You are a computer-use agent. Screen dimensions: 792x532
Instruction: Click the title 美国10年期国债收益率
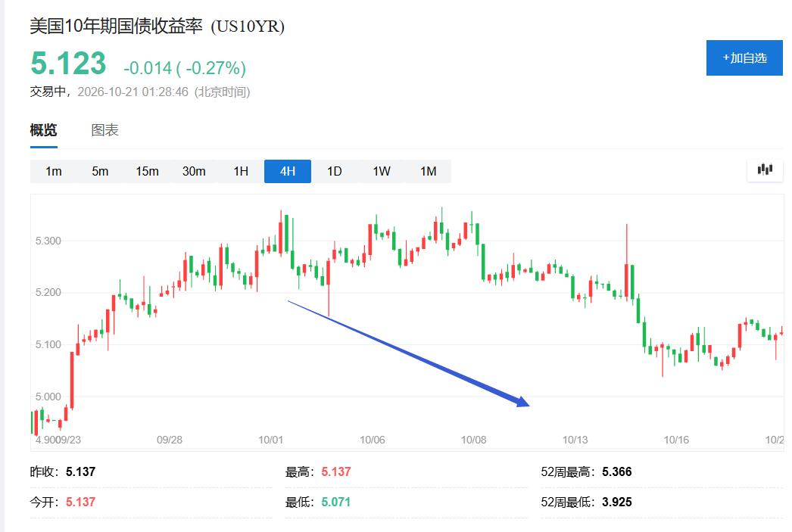116,26
